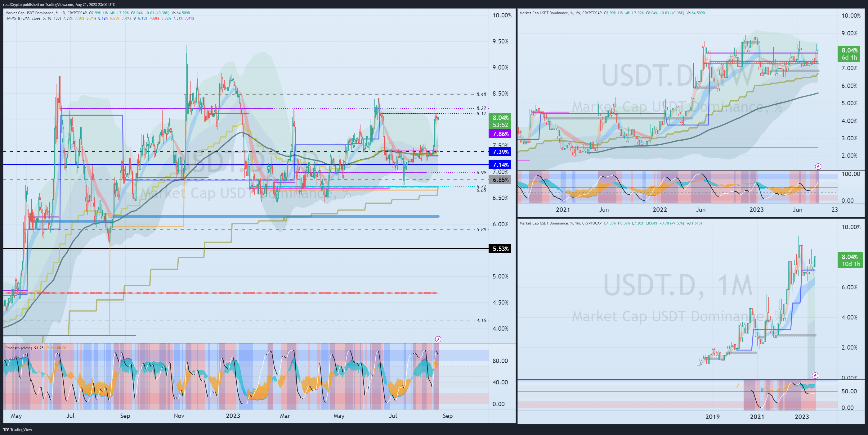
Task: Click the 8.48 level label
Action: [481, 94]
